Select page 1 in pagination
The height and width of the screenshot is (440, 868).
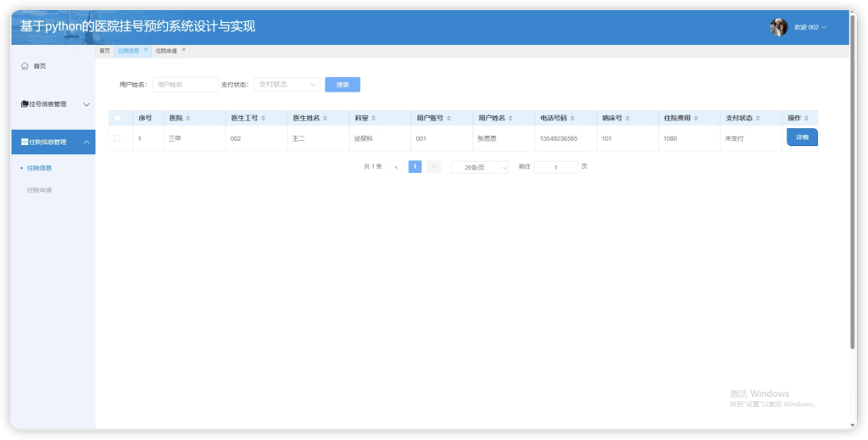[x=415, y=167]
